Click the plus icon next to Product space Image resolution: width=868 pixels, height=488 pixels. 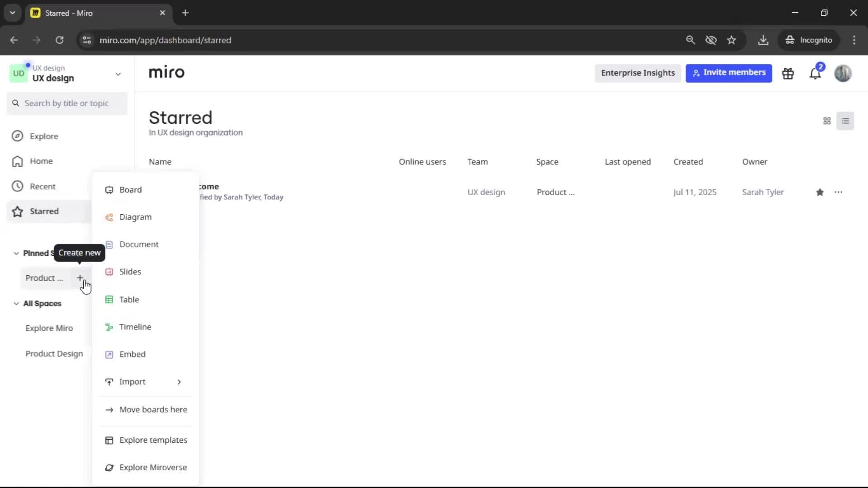(80, 278)
